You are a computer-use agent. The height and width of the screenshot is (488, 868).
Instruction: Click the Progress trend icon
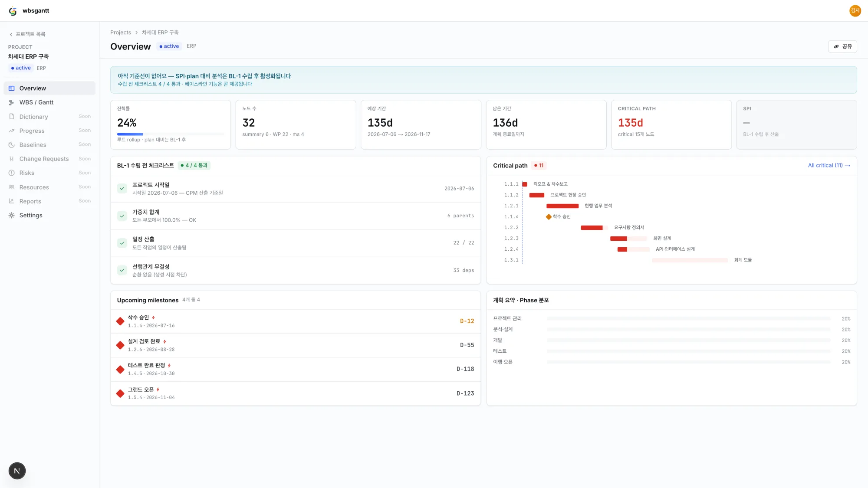coord(12,131)
